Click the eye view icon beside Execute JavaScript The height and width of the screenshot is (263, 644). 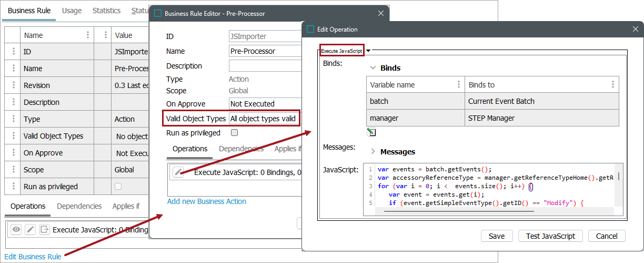tap(16, 229)
